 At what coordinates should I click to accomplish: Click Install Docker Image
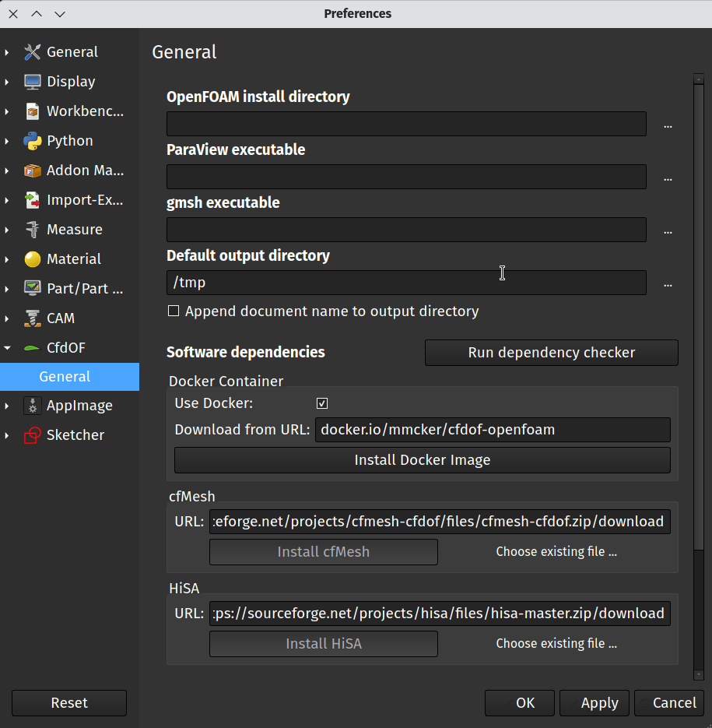(422, 459)
